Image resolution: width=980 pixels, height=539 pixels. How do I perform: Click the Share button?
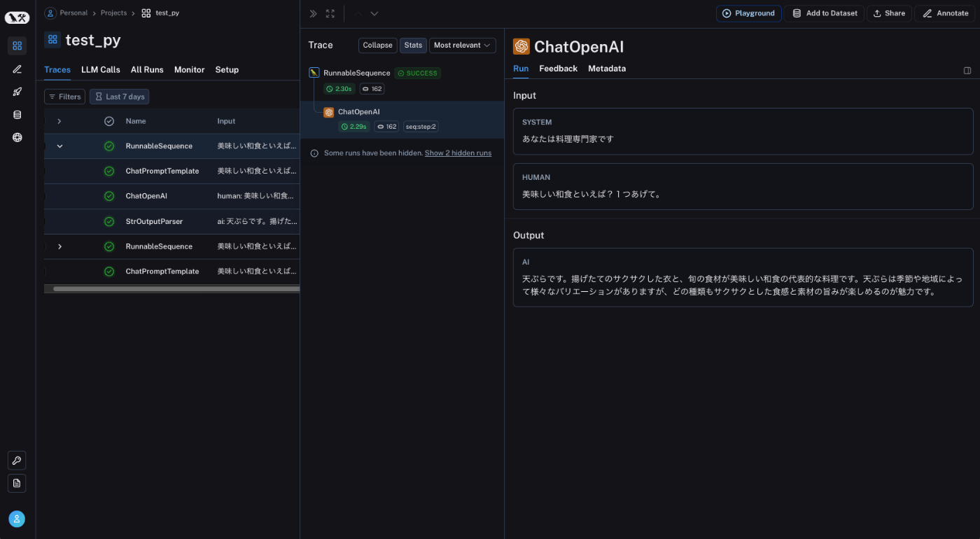pos(889,13)
